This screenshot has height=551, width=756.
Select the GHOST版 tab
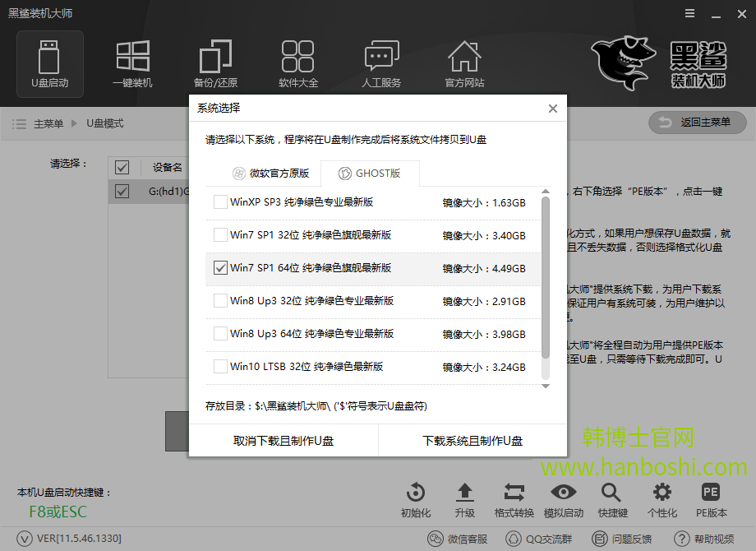371,173
